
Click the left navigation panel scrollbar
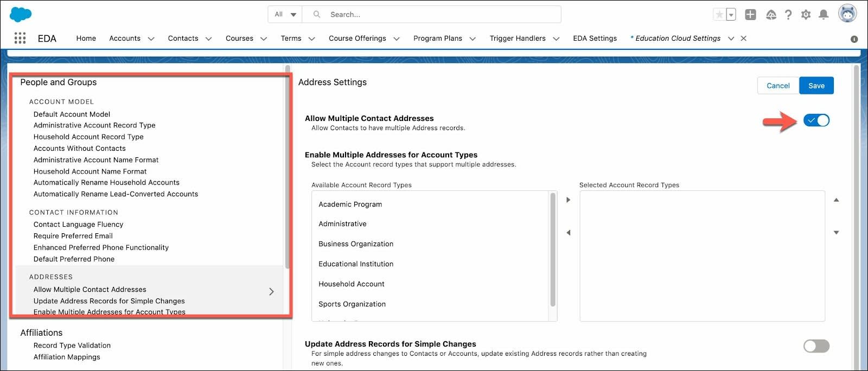point(287,168)
